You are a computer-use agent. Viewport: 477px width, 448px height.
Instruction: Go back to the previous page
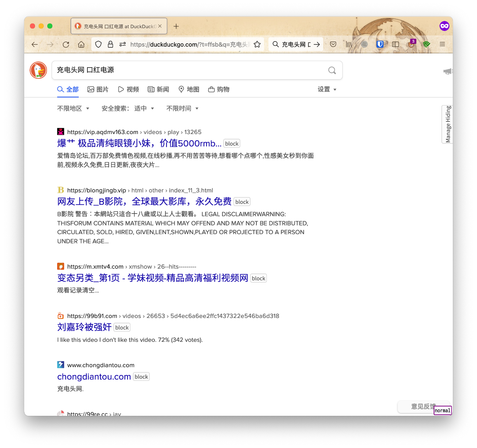35,44
